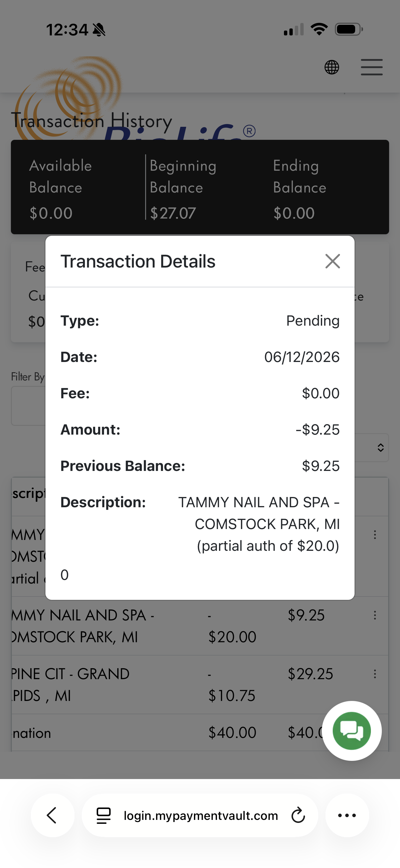Open the language globe icon
This screenshot has height=868, width=400.
coord(332,67)
